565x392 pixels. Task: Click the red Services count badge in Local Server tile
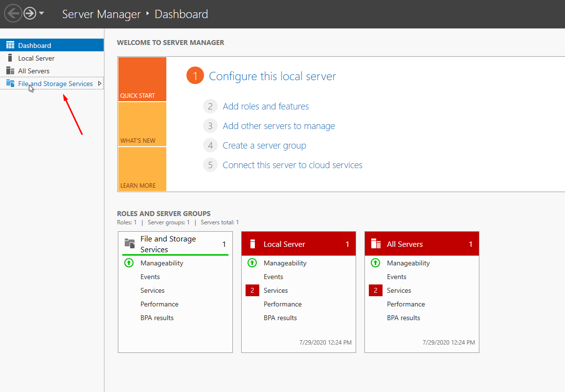252,290
